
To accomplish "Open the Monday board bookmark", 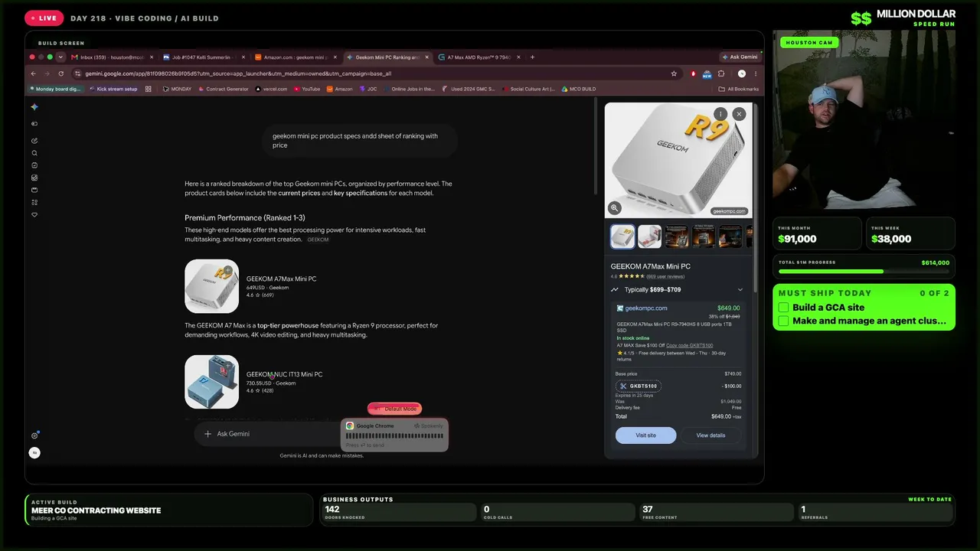I will [55, 89].
